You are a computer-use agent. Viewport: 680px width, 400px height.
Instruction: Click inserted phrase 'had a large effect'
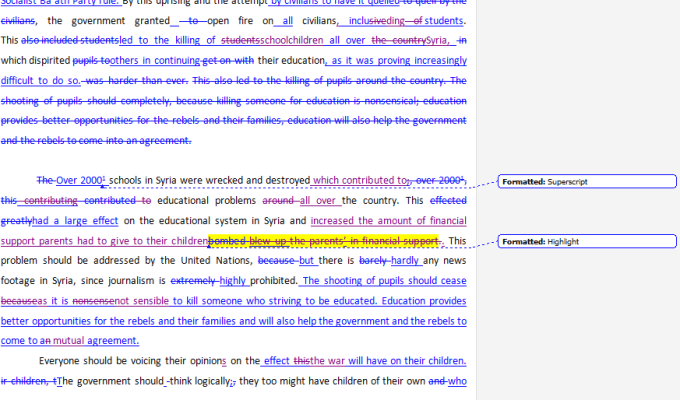(75, 221)
